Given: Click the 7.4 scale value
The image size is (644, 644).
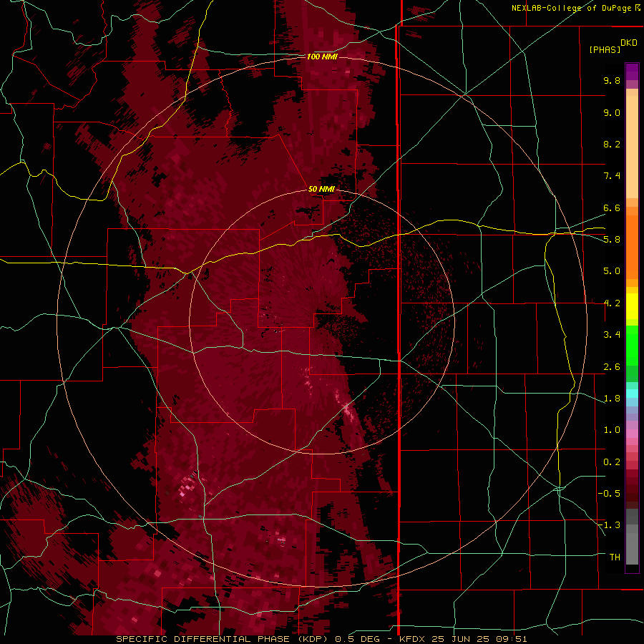Looking at the screenshot, I should [x=612, y=176].
